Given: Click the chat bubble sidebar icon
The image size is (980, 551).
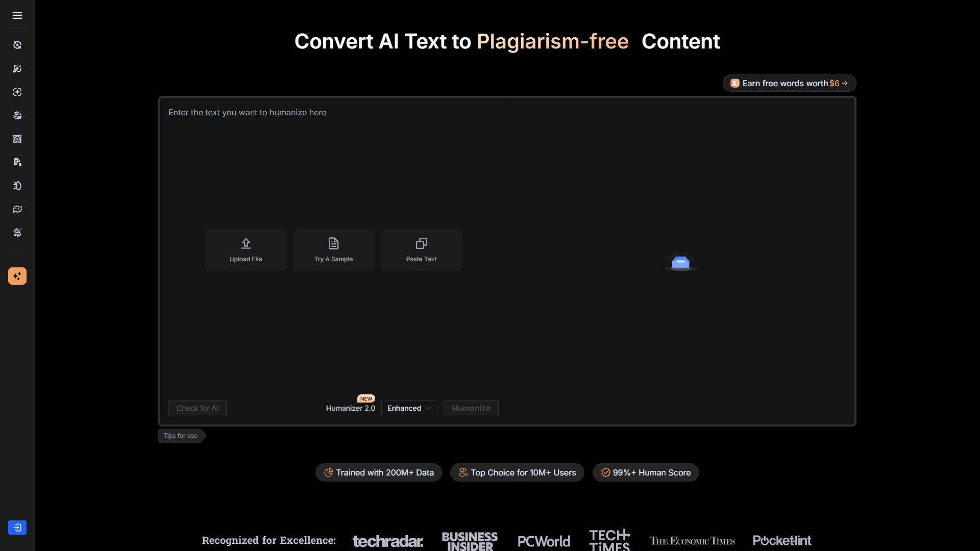Looking at the screenshot, I should [x=17, y=209].
